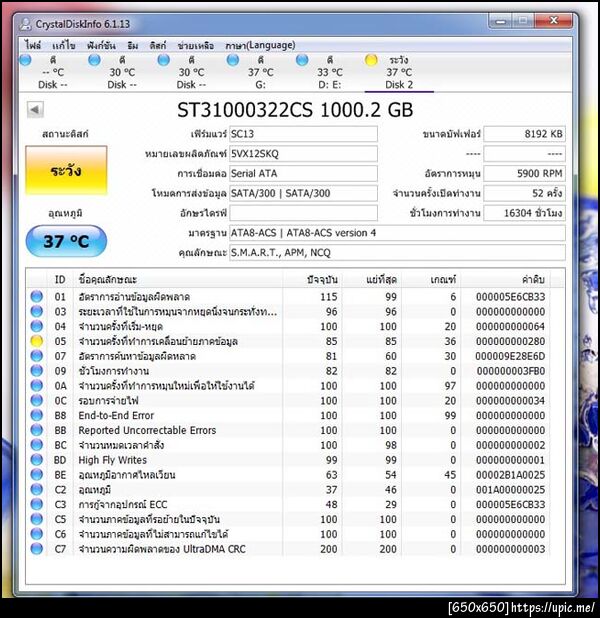Click yellow caution icon of attribute 05
This screenshot has height=618, width=600.
click(37, 341)
